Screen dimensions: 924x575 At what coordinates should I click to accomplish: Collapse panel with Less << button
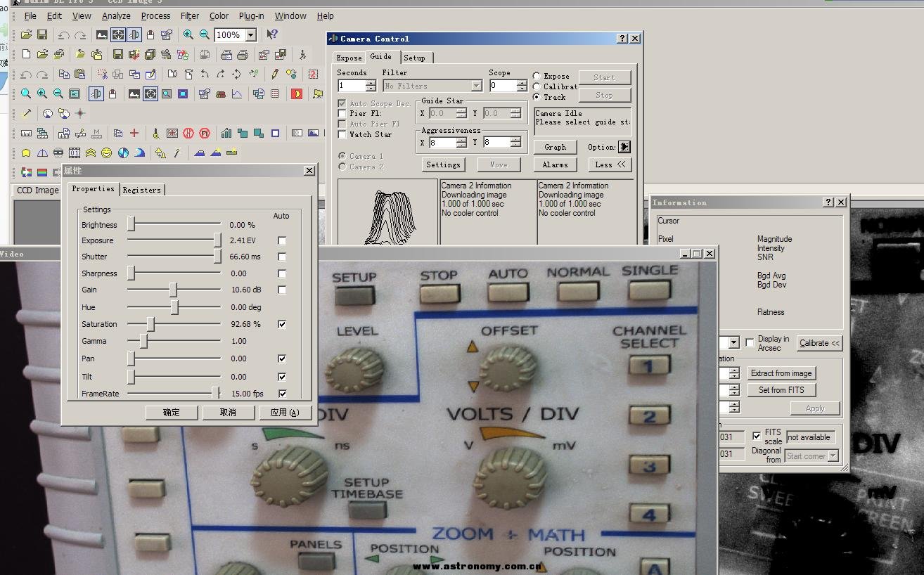[x=610, y=164]
